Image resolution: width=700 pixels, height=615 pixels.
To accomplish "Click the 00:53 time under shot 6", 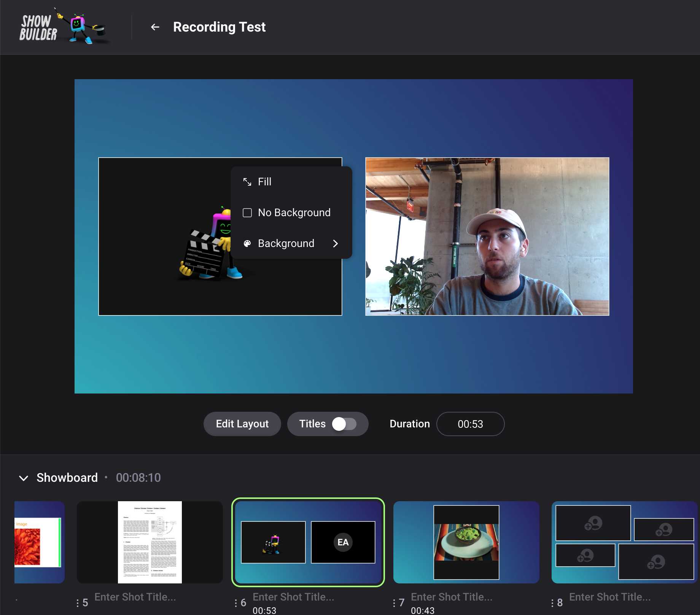I will (264, 610).
